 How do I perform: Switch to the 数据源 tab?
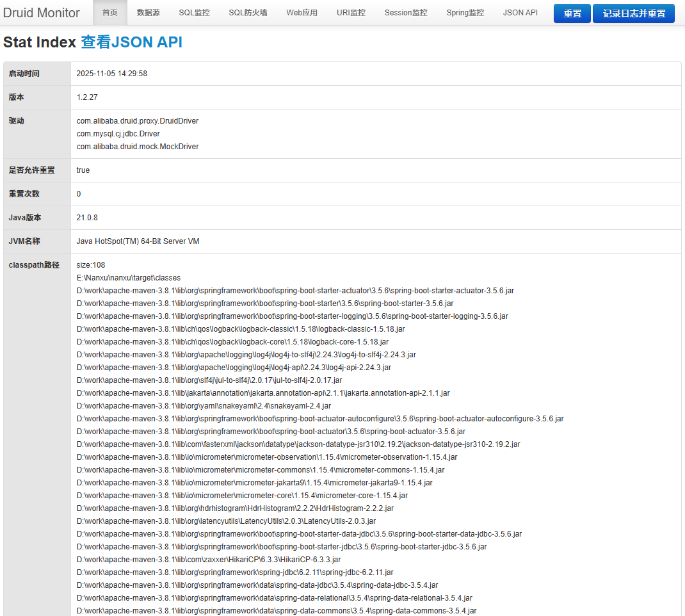pyautogui.click(x=149, y=12)
